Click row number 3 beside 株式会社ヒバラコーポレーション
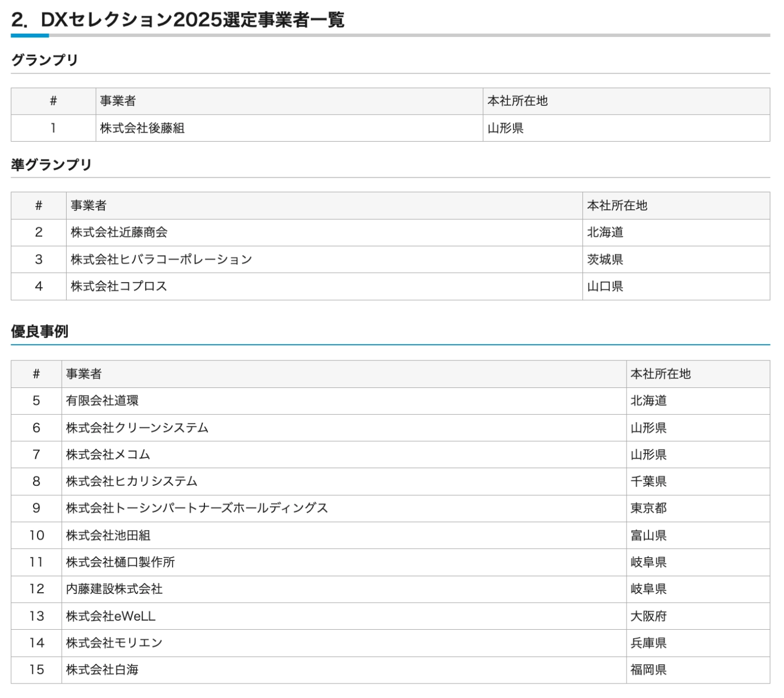 39,259
